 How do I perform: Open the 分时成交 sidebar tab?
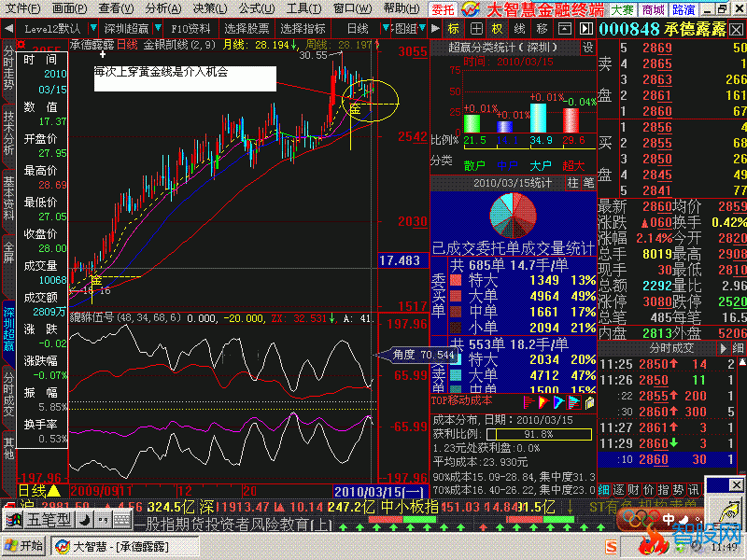pyautogui.click(x=8, y=394)
